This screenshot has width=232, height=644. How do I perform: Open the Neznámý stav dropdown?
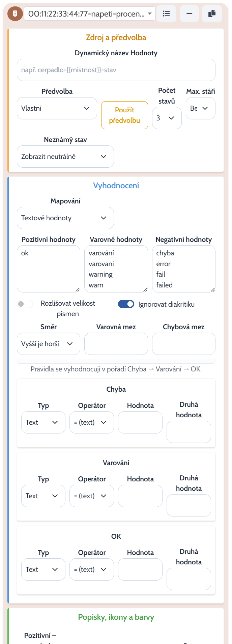(65, 157)
